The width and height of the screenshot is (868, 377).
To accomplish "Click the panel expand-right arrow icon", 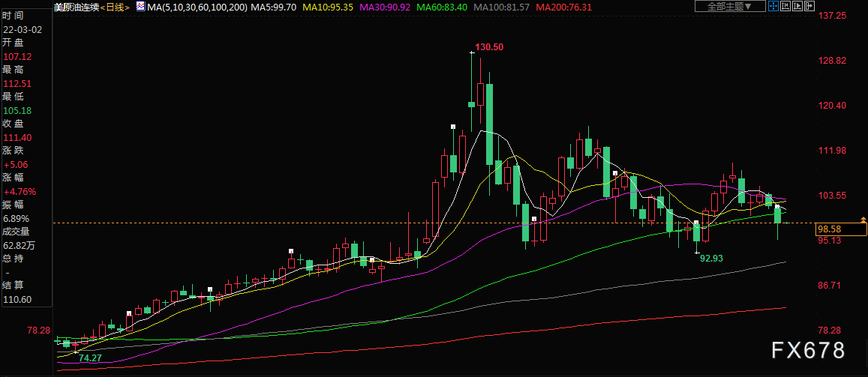I will (809, 6).
